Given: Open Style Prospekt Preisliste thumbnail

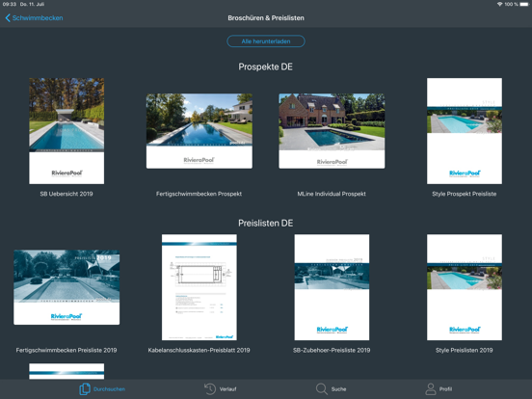Looking at the screenshot, I should 465,131.
